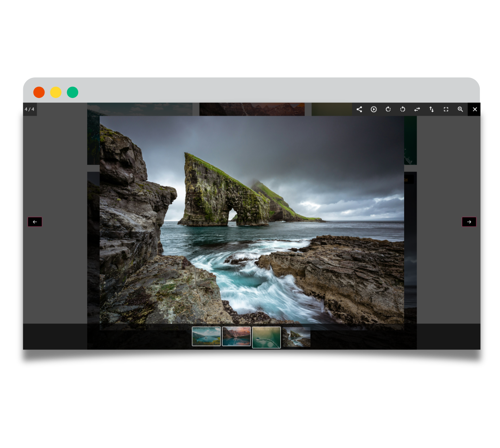Close the lightbox with the X
500x448 pixels.
(x=475, y=109)
